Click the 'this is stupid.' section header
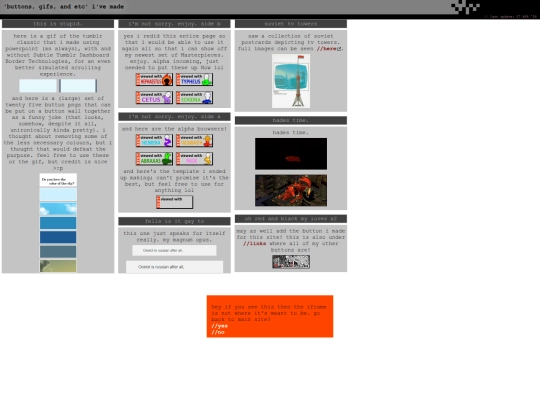Viewport: 540px width, 405px height. [58, 24]
